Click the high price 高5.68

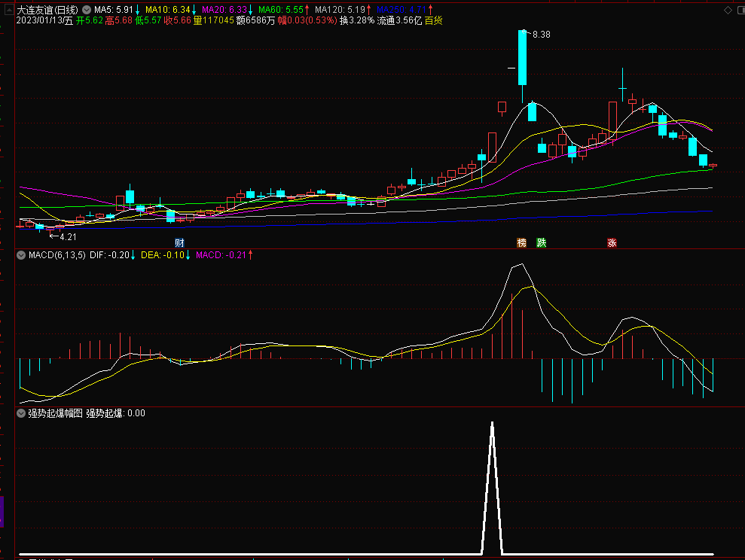click(119, 20)
